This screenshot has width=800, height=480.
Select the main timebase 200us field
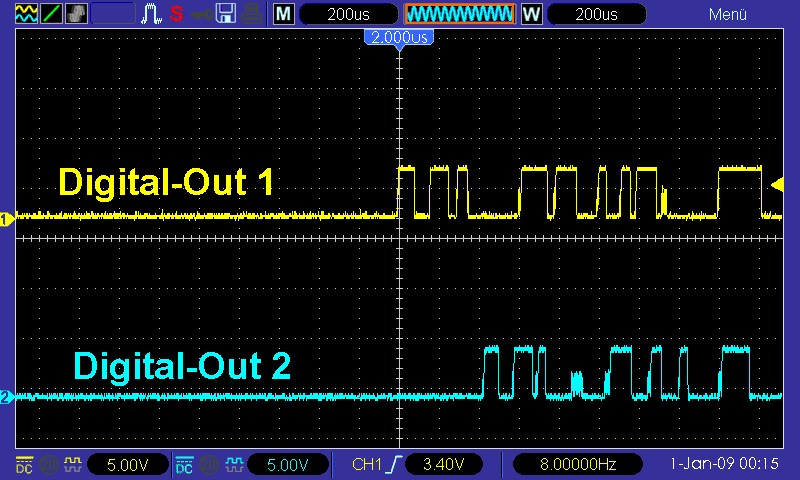pos(348,14)
